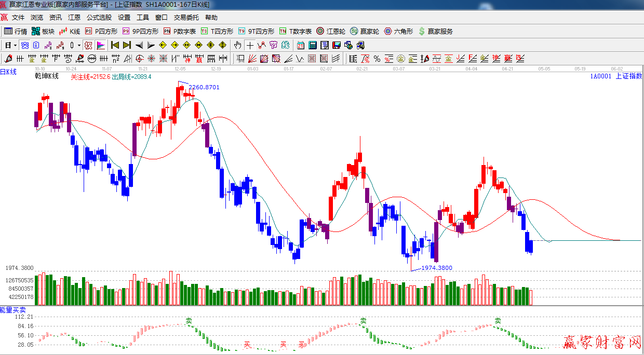Open the 江恩 menu
The image size is (644, 355).
point(74,18)
